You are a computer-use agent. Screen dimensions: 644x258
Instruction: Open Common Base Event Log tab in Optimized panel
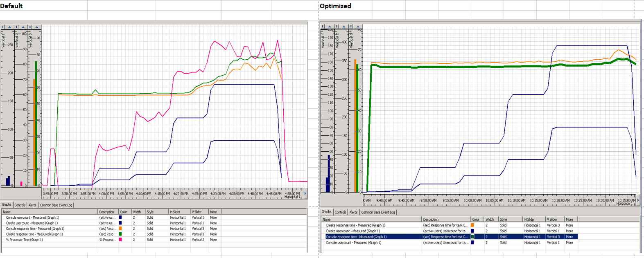coord(378,212)
